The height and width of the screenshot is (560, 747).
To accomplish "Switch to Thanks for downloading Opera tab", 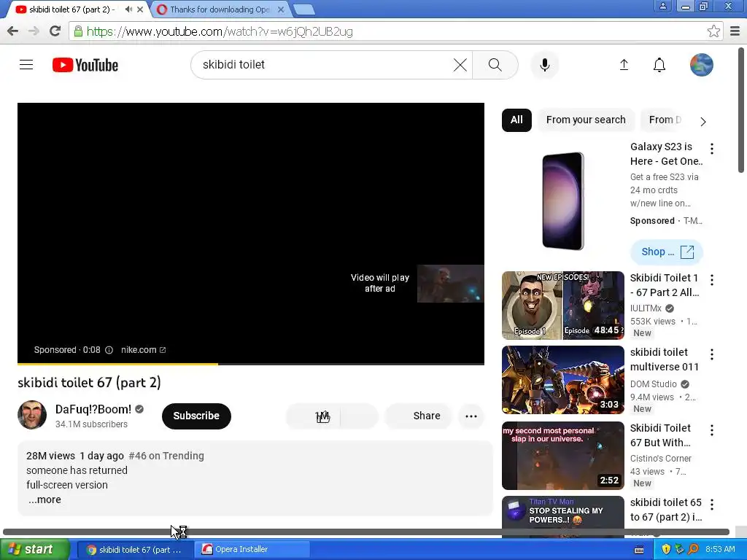I will coord(220,9).
